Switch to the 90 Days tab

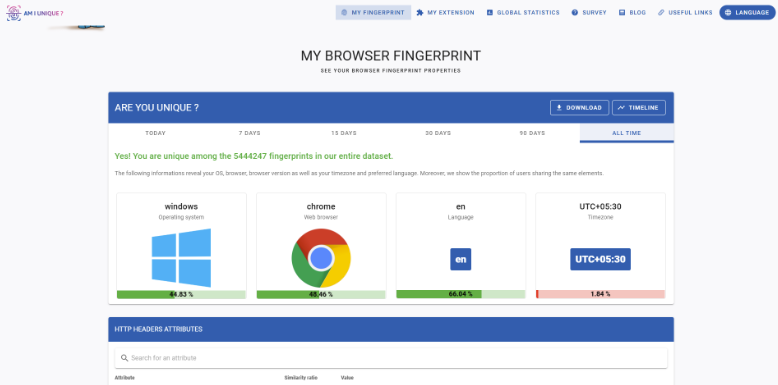point(532,133)
